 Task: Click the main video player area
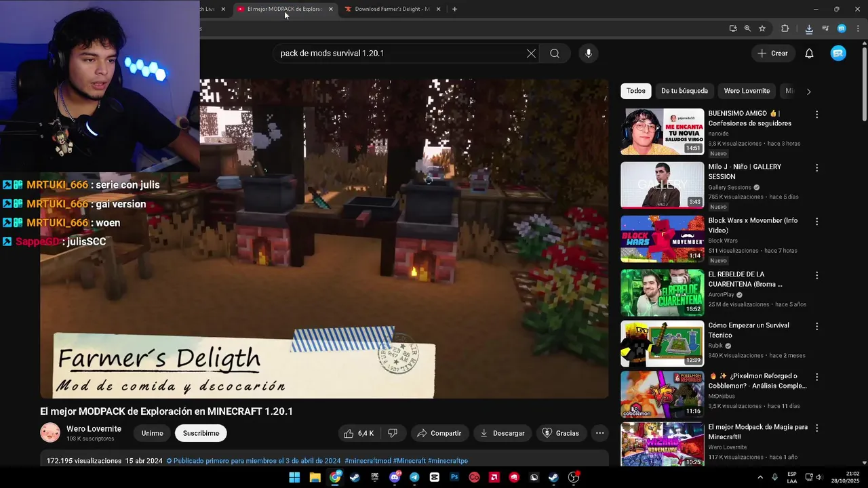[x=324, y=239]
